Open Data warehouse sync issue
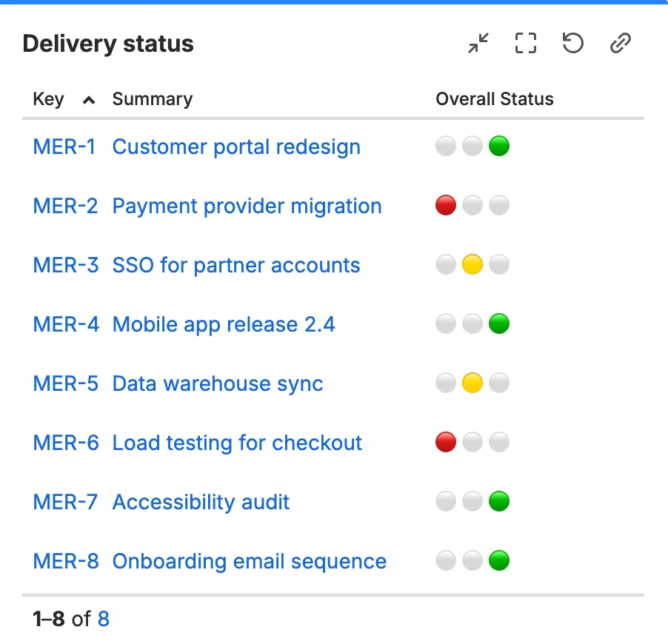This screenshot has height=644, width=668. click(218, 383)
